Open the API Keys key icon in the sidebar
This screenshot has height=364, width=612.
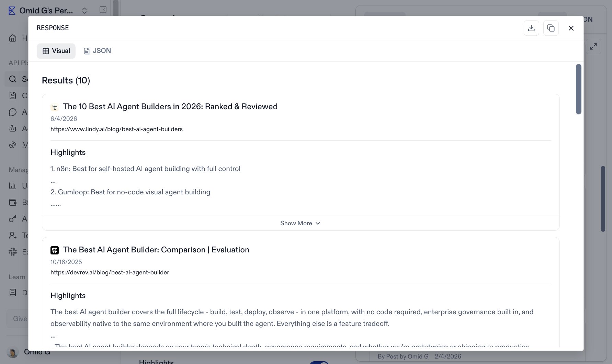pyautogui.click(x=13, y=219)
